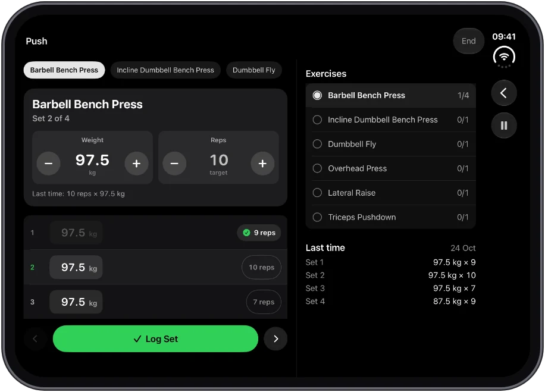Edit the set 2 weight field 97.5 kg
This screenshot has height=392, width=545.
tap(76, 267)
